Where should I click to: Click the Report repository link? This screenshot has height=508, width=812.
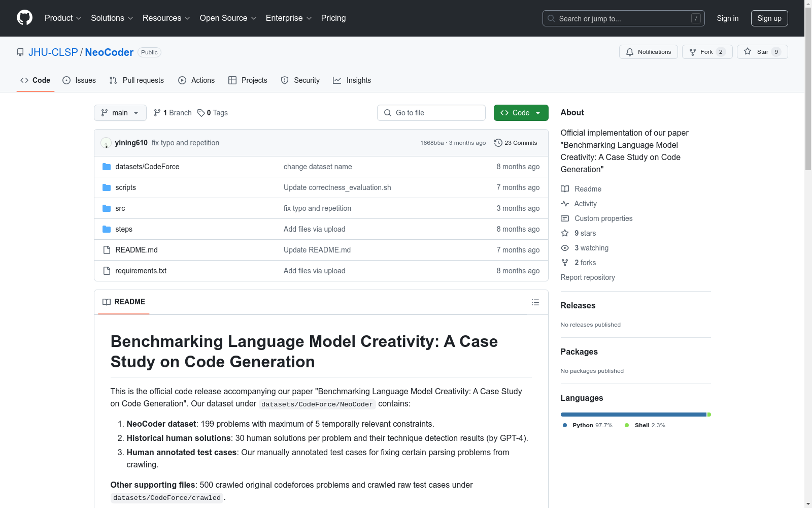588,277
